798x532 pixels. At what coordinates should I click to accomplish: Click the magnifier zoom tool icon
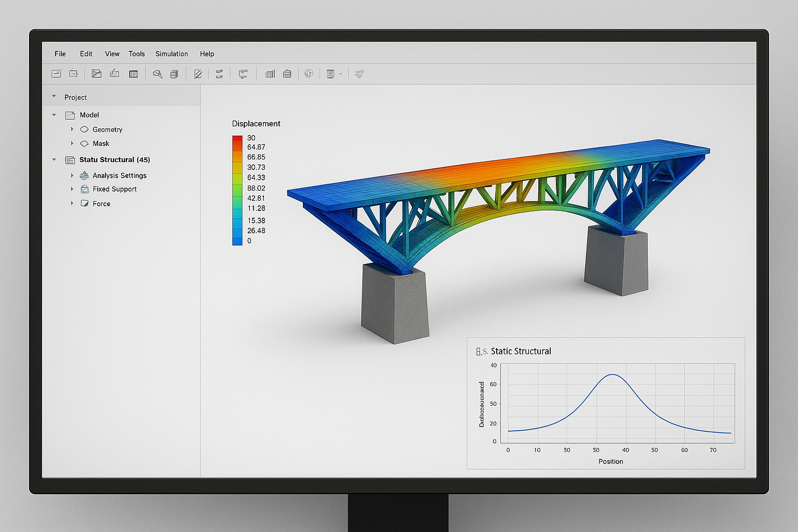[157, 74]
